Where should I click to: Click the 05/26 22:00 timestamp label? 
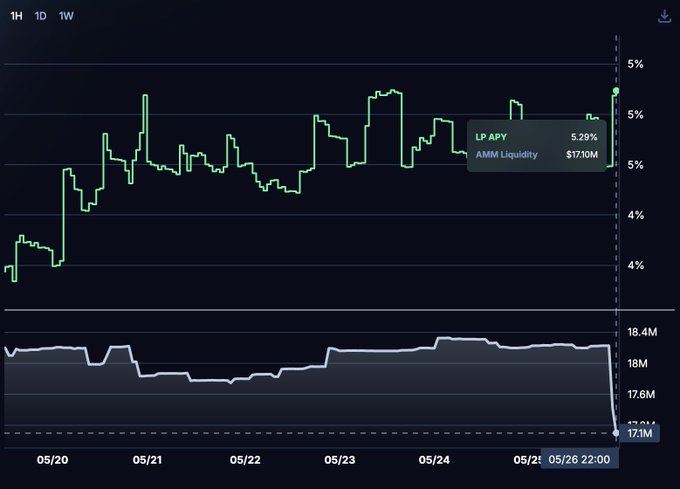point(579,460)
